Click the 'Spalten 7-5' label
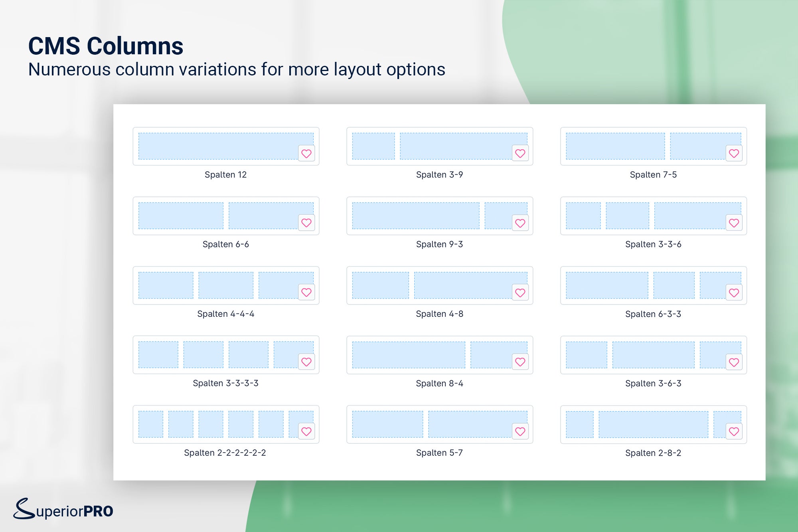This screenshot has width=798, height=532. click(x=654, y=174)
